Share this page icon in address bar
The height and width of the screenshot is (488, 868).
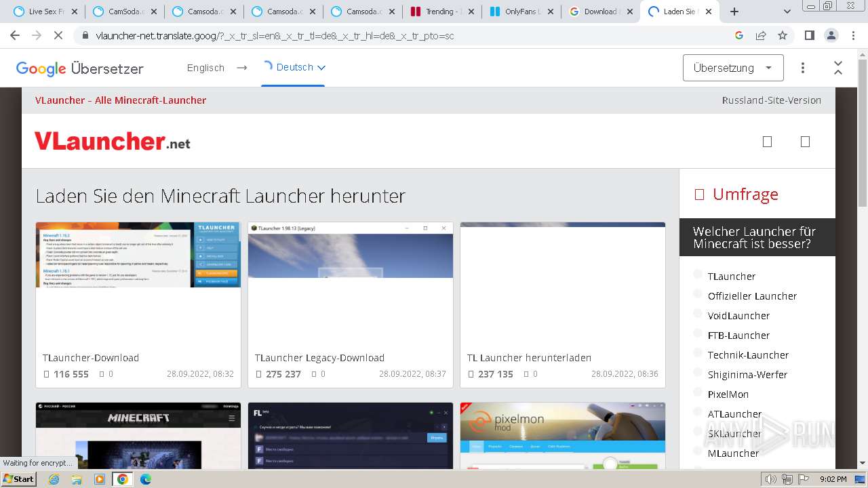tap(761, 35)
